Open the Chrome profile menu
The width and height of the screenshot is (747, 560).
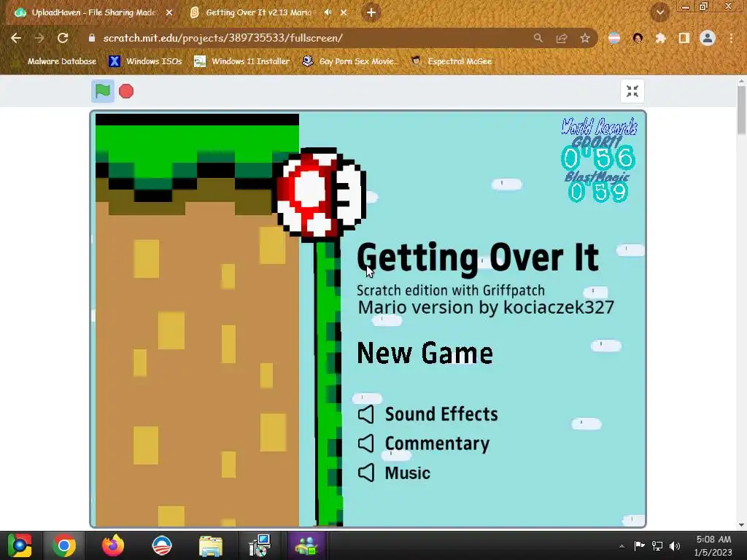708,38
